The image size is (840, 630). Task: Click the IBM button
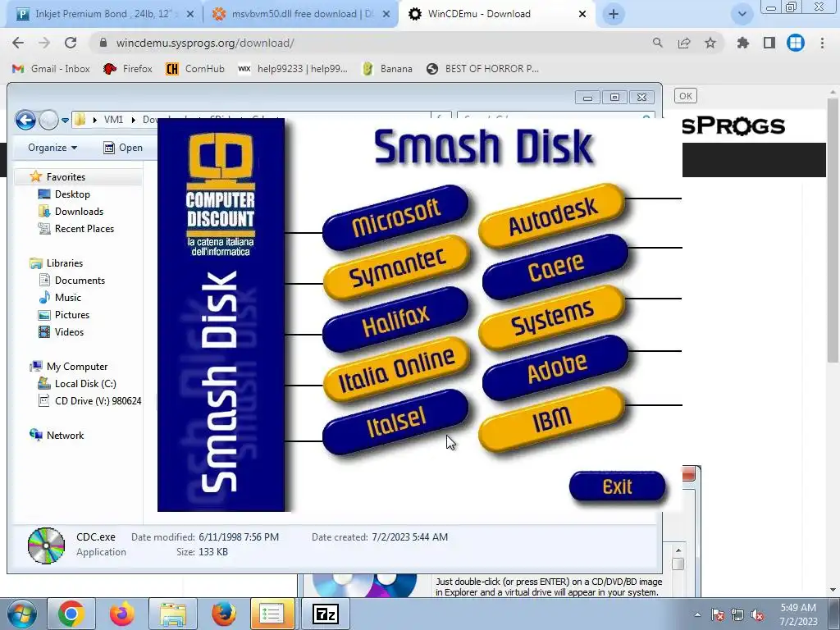[x=552, y=419]
